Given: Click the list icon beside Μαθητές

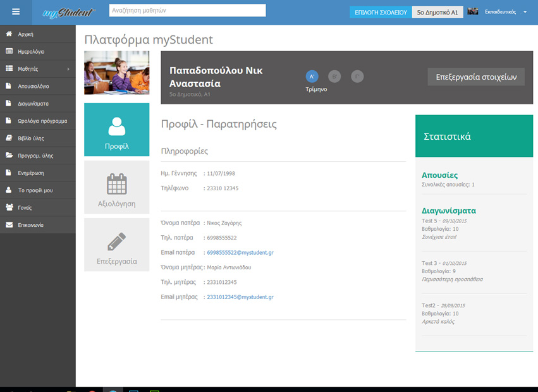Looking at the screenshot, I should (9, 68).
